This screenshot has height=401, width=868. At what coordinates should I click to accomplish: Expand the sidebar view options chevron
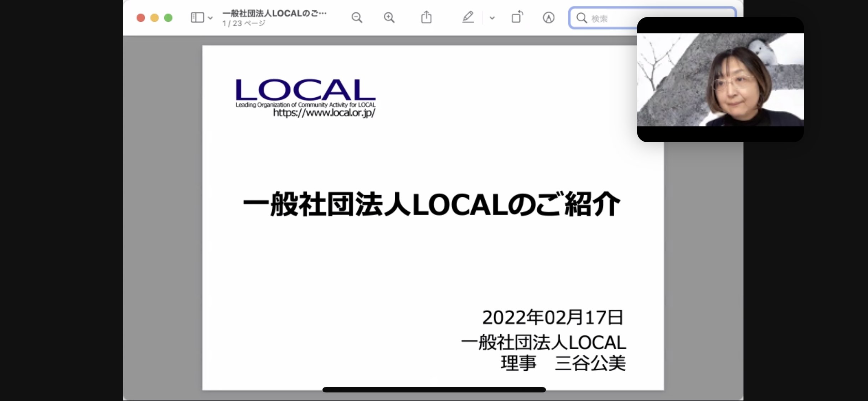[210, 18]
